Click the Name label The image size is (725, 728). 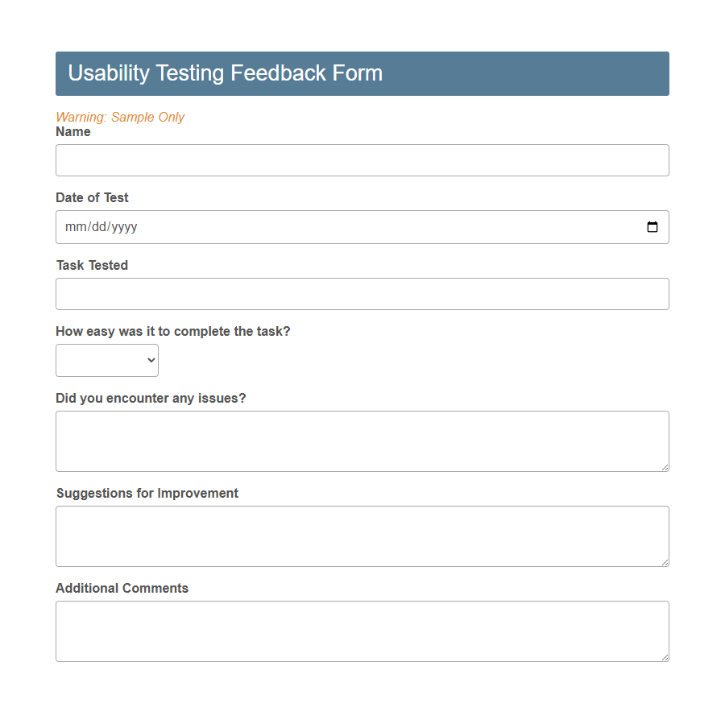click(73, 131)
